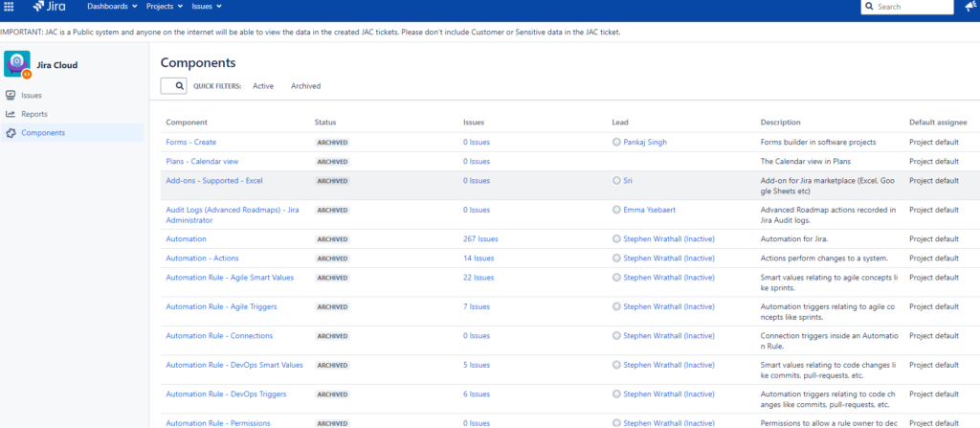This screenshot has width=980, height=428.
Task: View the 6 Issues link
Action: 477,394
